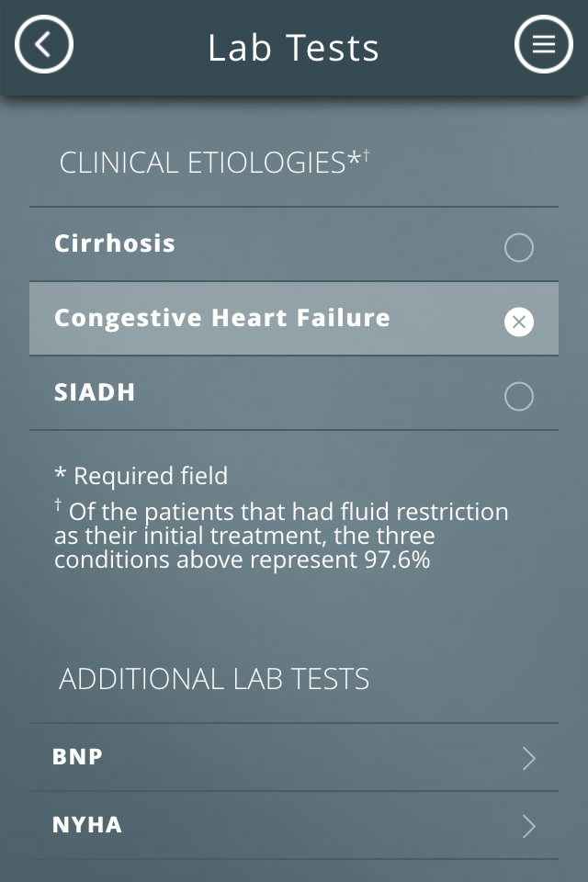Expand BNP using its chevron arrow

tap(528, 758)
